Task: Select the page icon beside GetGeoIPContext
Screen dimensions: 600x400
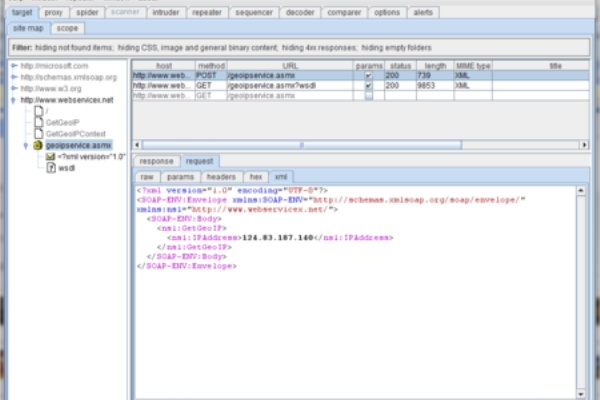Action: tap(39, 134)
